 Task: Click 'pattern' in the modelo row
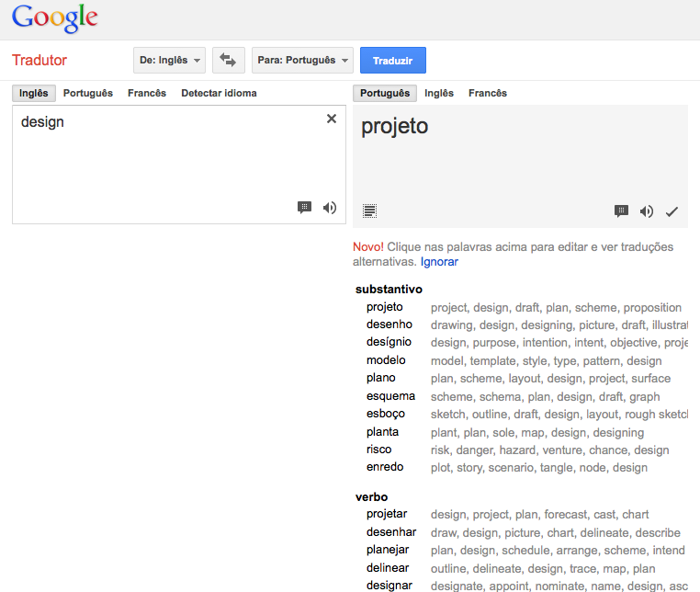point(602,361)
